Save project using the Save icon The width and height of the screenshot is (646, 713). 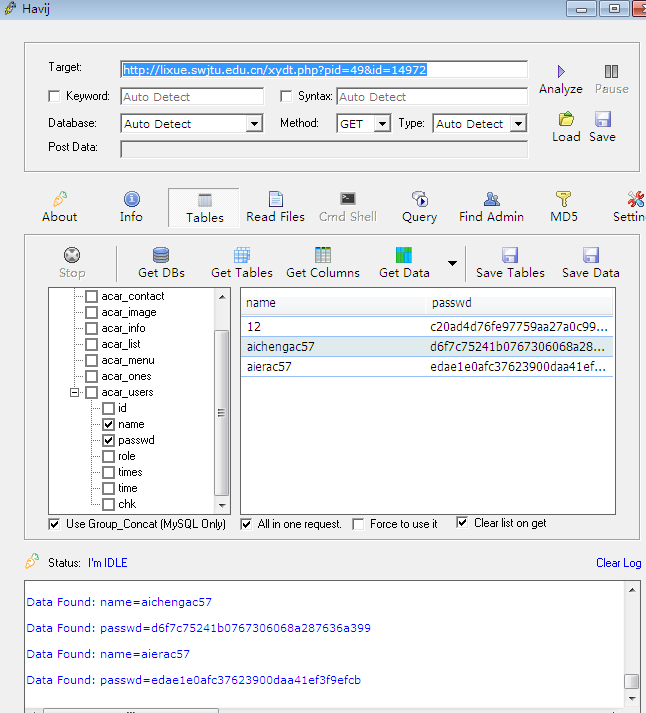tap(602, 119)
